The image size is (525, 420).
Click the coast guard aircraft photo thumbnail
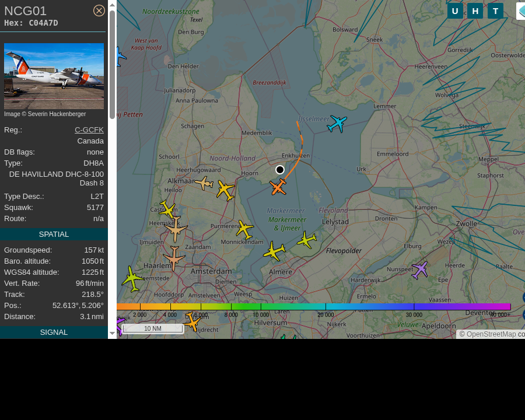(x=54, y=76)
